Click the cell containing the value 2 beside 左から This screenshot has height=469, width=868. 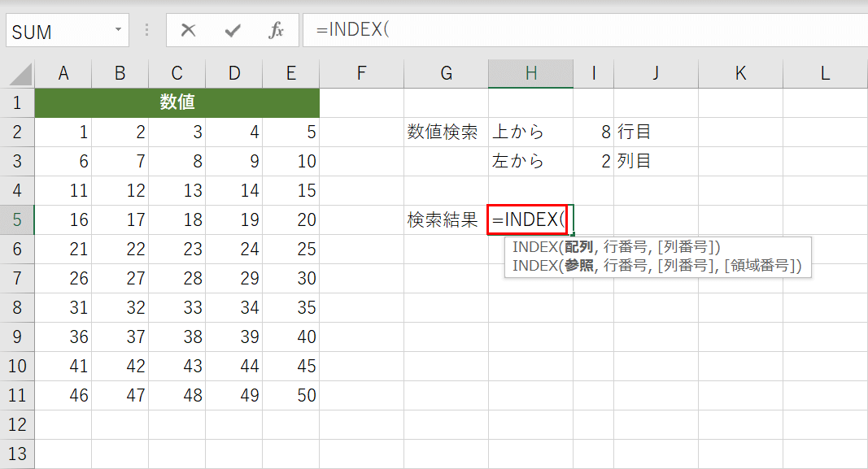(x=593, y=161)
